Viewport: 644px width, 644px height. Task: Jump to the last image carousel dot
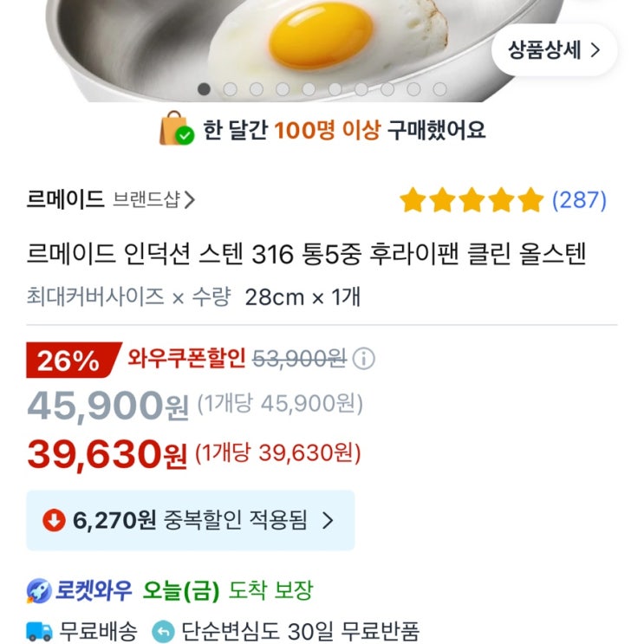440,88
